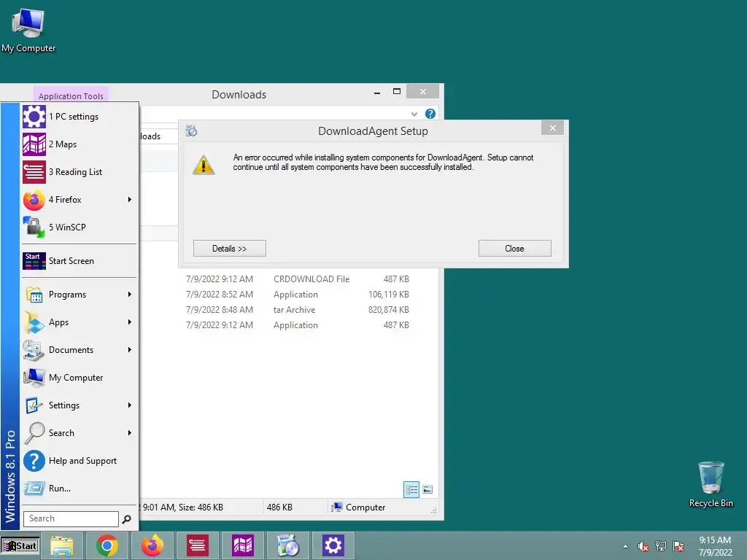The height and width of the screenshot is (560, 747).
Task: Select the Recycle Bin desktop icon
Action: click(x=711, y=485)
